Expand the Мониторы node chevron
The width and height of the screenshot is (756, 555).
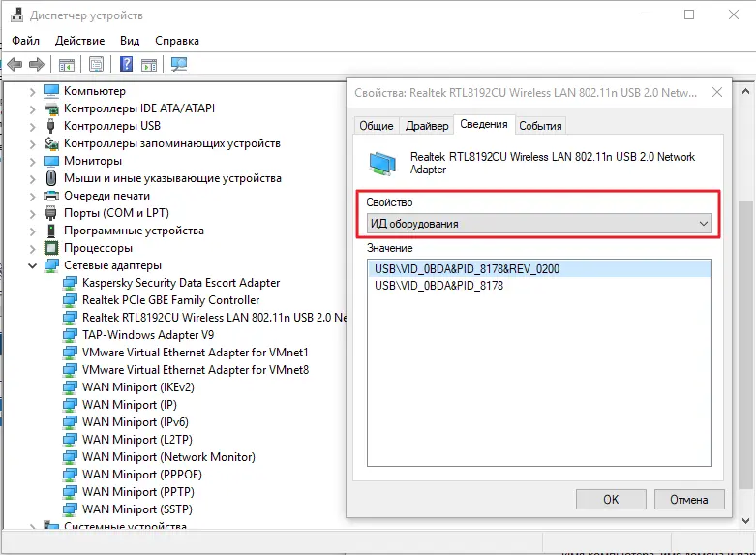click(x=32, y=161)
